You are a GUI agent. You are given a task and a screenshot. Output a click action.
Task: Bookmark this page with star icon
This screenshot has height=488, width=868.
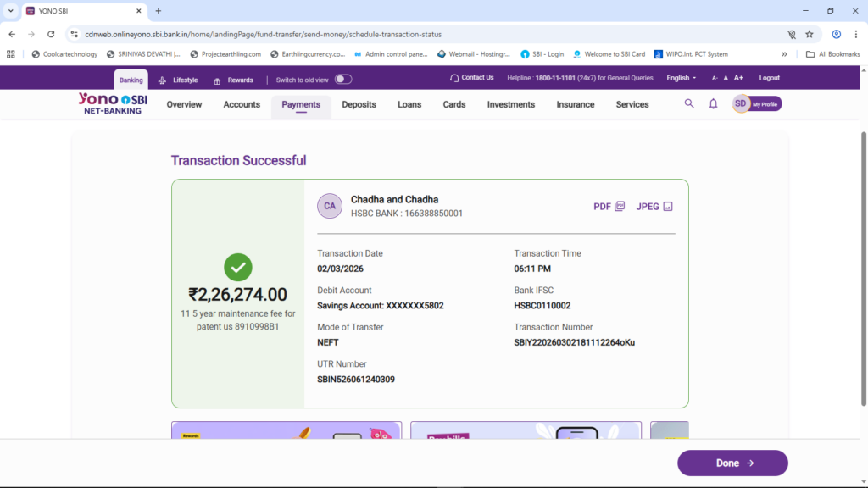coord(810,34)
